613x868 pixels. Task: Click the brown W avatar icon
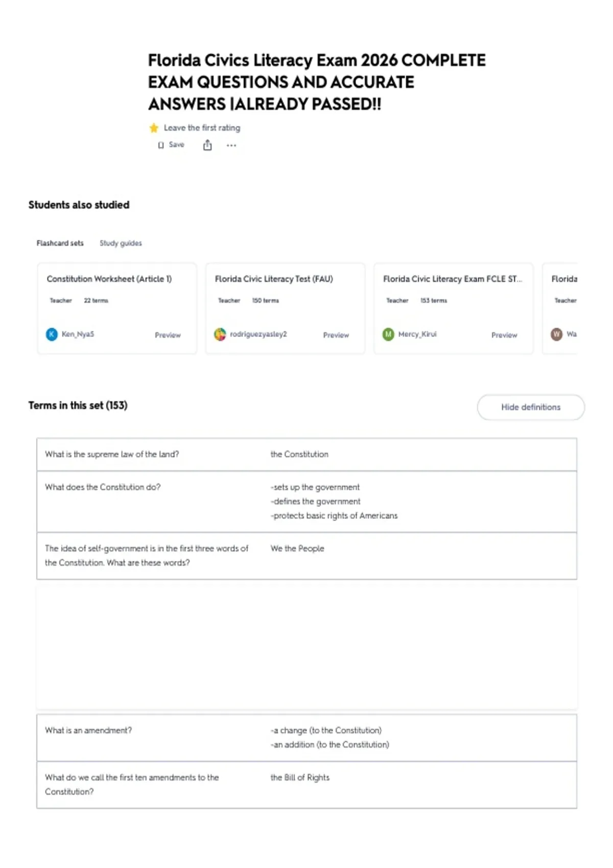pos(556,334)
